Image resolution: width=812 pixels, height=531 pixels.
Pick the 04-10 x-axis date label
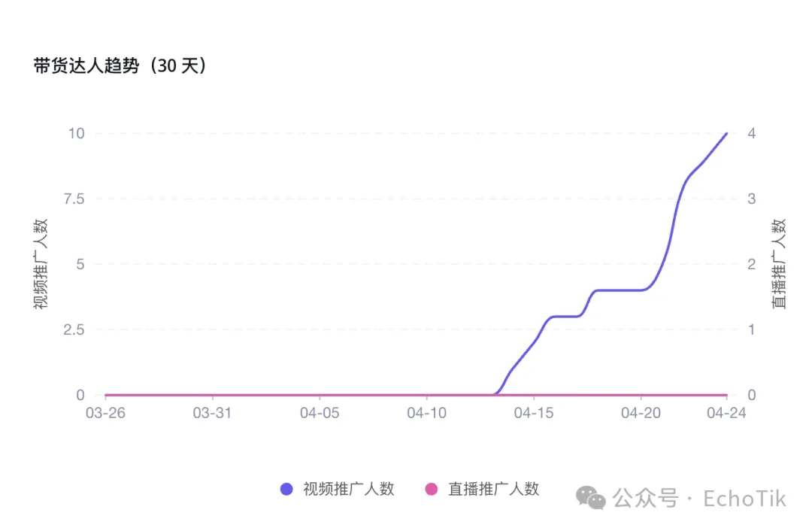coord(427,413)
